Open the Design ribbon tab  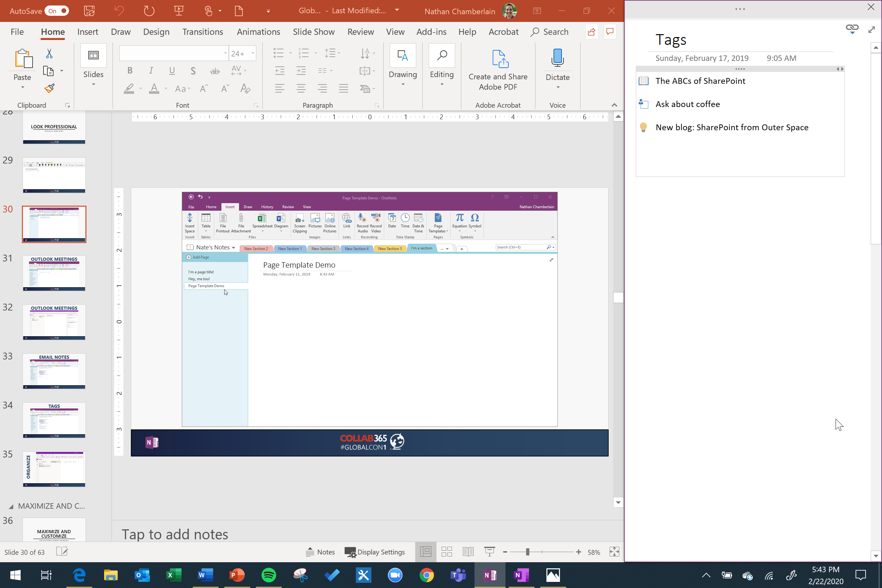pyautogui.click(x=156, y=32)
